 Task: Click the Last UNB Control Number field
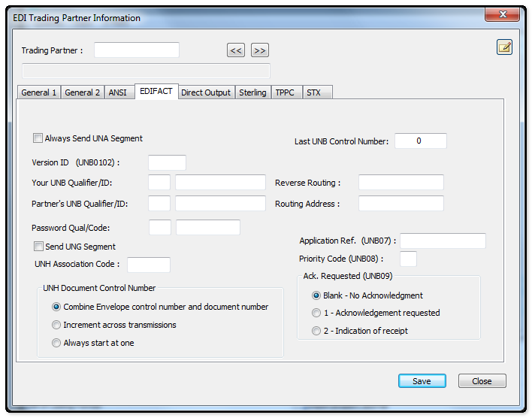[420, 141]
